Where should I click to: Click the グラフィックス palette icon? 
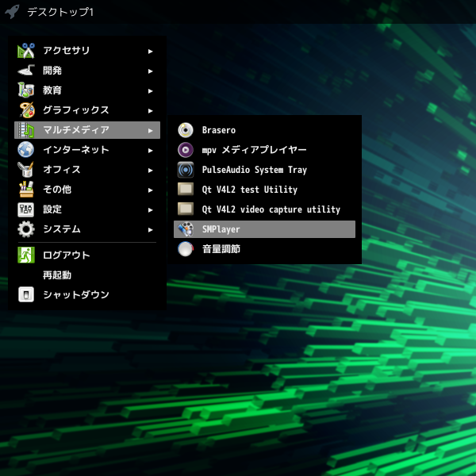coord(26,110)
